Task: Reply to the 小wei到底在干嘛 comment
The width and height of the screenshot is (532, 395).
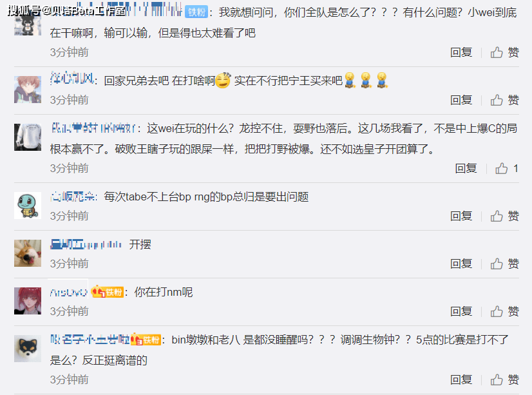Action: pyautogui.click(x=461, y=53)
